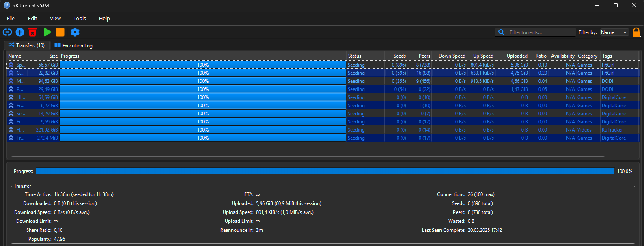Select the 221,92 GiB RuTracker torrent row
644x246 pixels.
(x=203, y=130)
